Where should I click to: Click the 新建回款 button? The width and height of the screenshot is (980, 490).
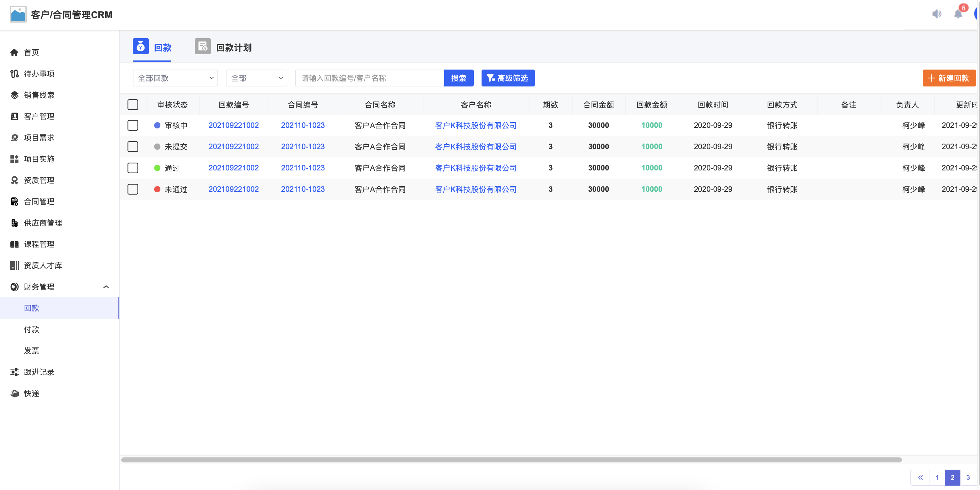(x=949, y=78)
